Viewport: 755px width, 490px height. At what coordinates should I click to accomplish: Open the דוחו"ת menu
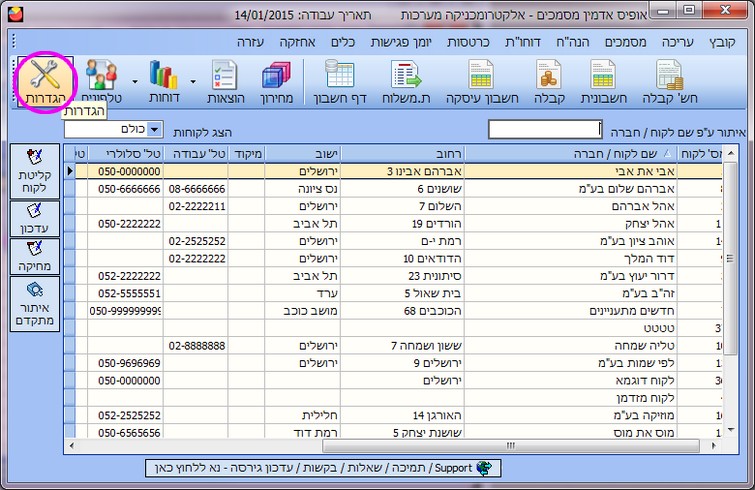tap(523, 42)
